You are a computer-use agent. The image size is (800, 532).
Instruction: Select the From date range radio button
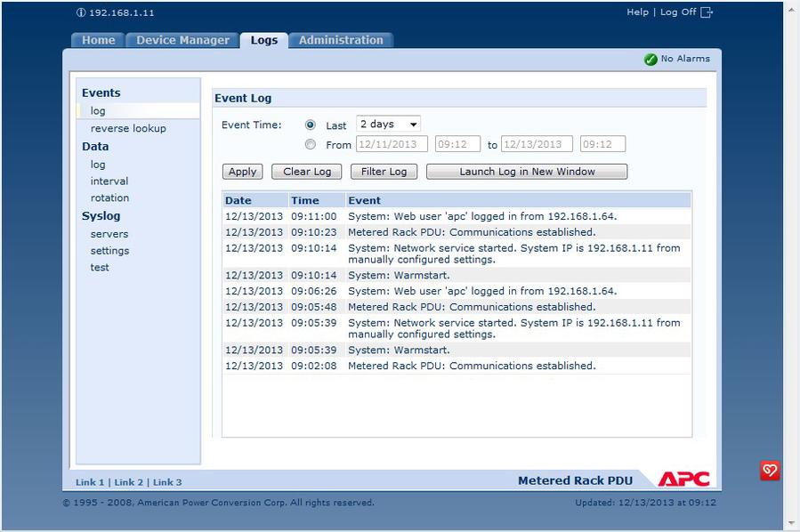pyautogui.click(x=311, y=144)
